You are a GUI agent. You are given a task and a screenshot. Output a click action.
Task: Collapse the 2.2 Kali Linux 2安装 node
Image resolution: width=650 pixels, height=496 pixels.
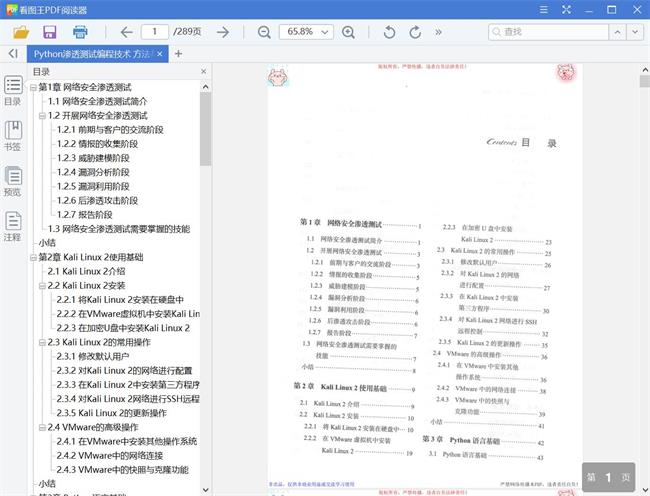(42, 286)
